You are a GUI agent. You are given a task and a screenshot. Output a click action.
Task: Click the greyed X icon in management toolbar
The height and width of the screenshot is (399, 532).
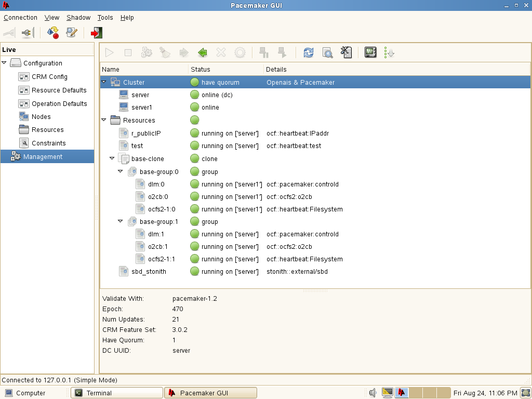[221, 52]
